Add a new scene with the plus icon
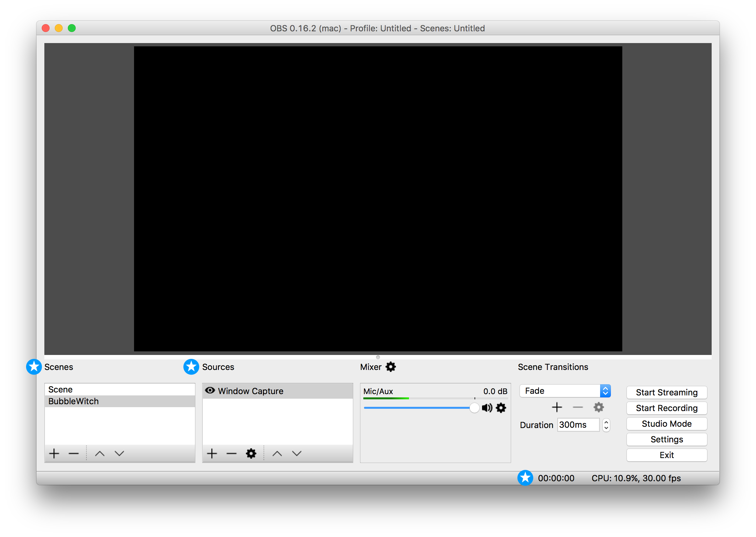Screen dimensions: 756x537 (54, 453)
